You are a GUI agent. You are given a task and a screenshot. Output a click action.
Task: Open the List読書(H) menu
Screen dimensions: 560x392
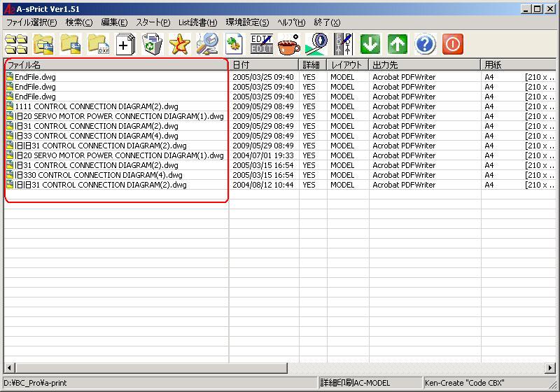[x=197, y=22]
